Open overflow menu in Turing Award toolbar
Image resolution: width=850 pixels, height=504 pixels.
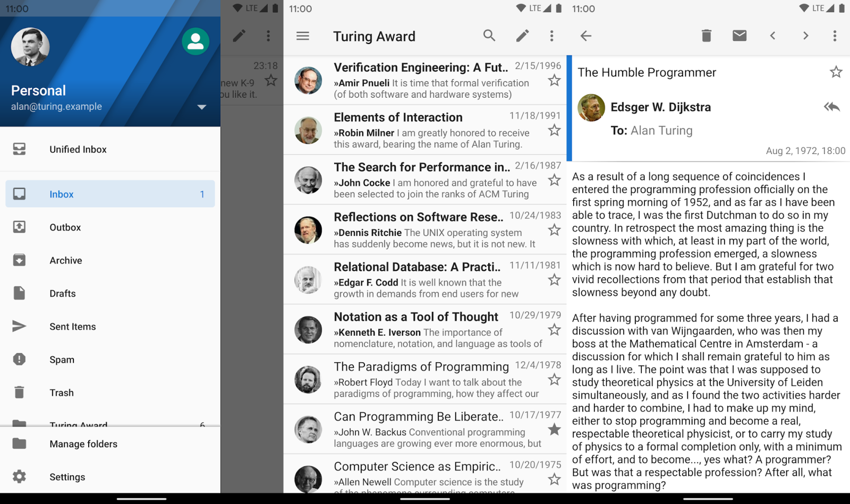tap(551, 36)
